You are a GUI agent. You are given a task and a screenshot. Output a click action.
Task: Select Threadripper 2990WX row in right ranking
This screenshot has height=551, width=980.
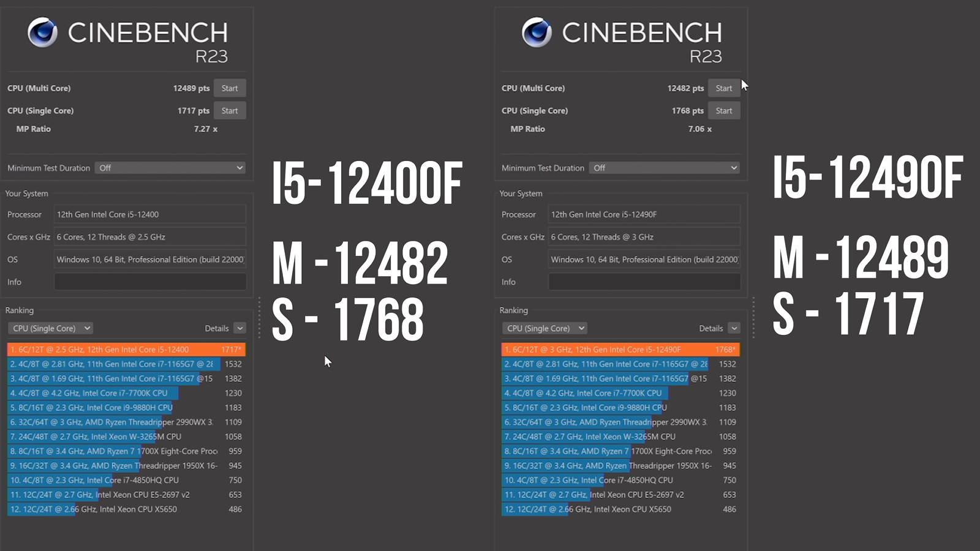coord(620,422)
